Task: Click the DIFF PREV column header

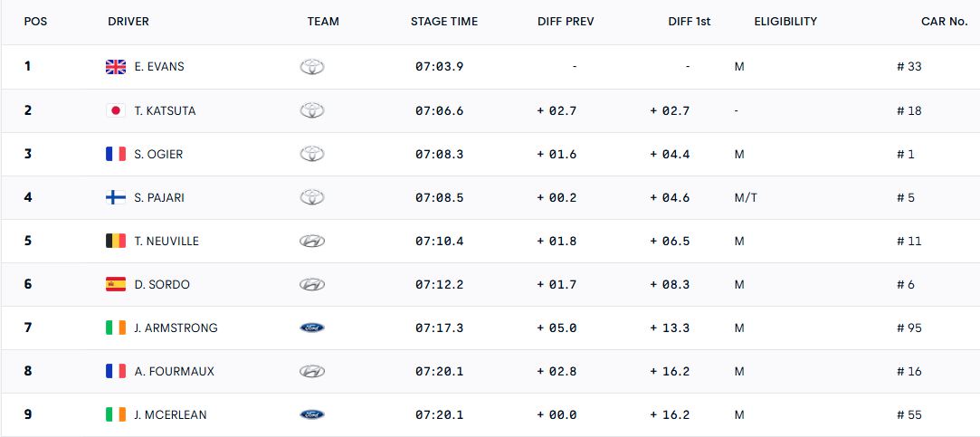Action: [566, 22]
